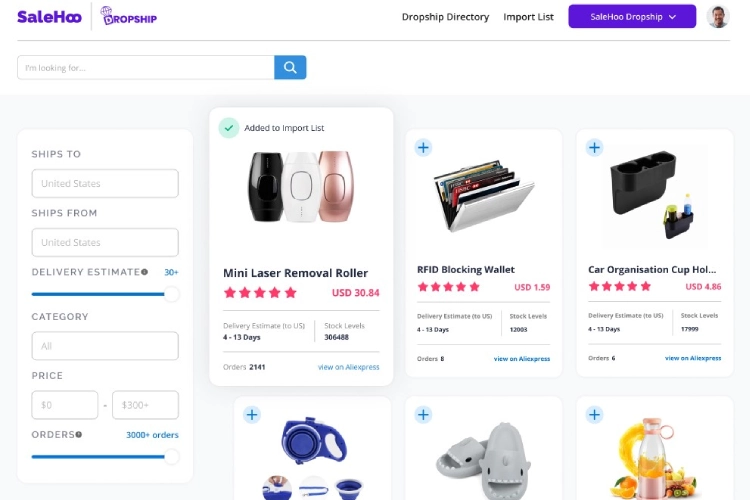Go to Dropship Directory menu item

tap(445, 17)
